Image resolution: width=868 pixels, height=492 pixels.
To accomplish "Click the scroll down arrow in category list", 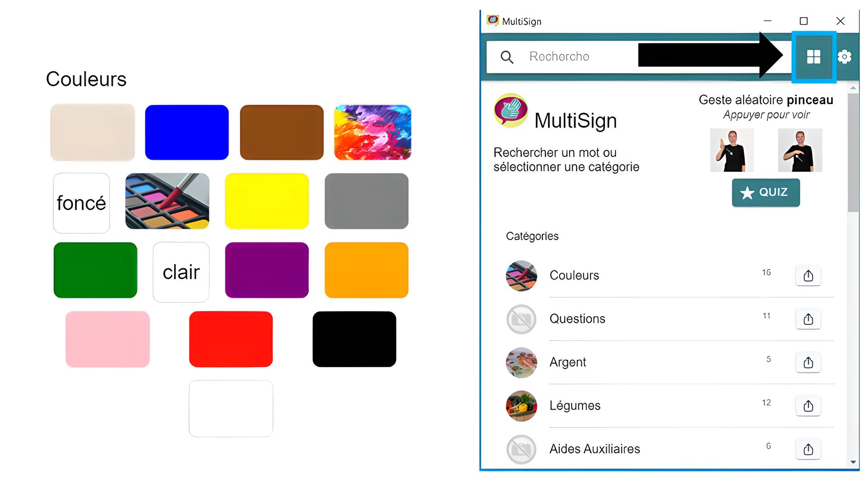I will click(853, 462).
